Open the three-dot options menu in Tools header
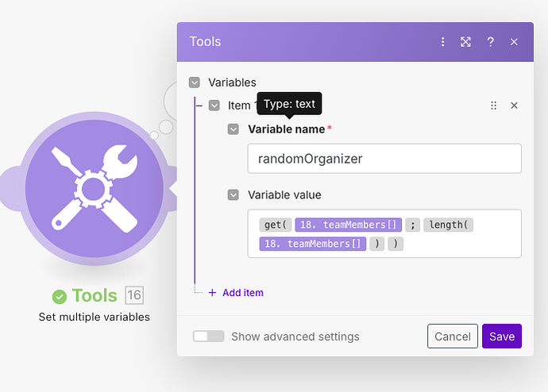The image size is (548, 392). [443, 42]
